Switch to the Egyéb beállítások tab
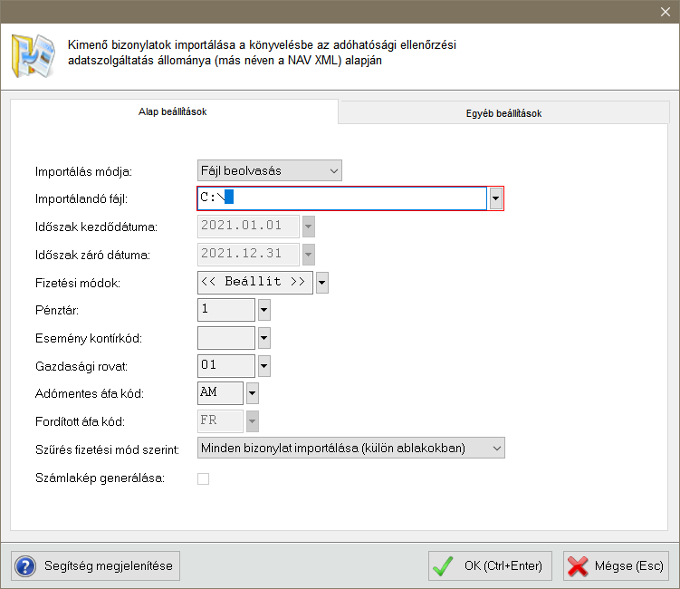The image size is (680, 589). (503, 113)
